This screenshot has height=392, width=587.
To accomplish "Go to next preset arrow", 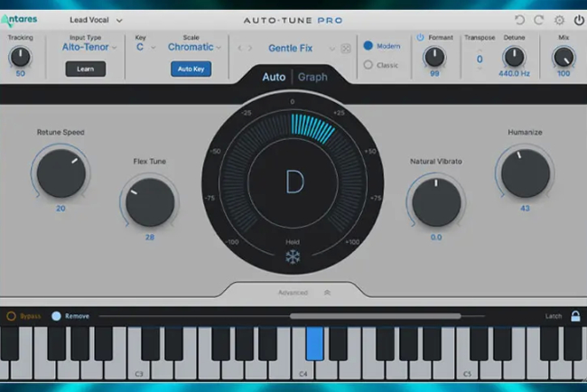I will (249, 48).
